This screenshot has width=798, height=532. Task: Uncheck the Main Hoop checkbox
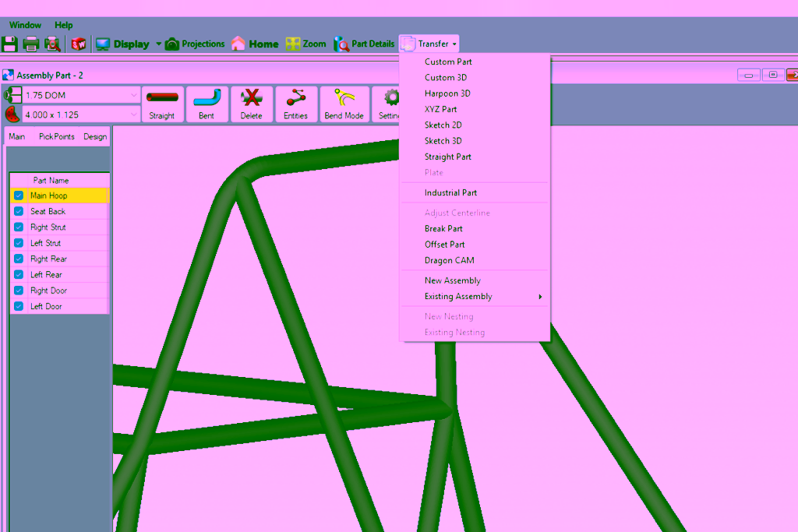pos(19,196)
